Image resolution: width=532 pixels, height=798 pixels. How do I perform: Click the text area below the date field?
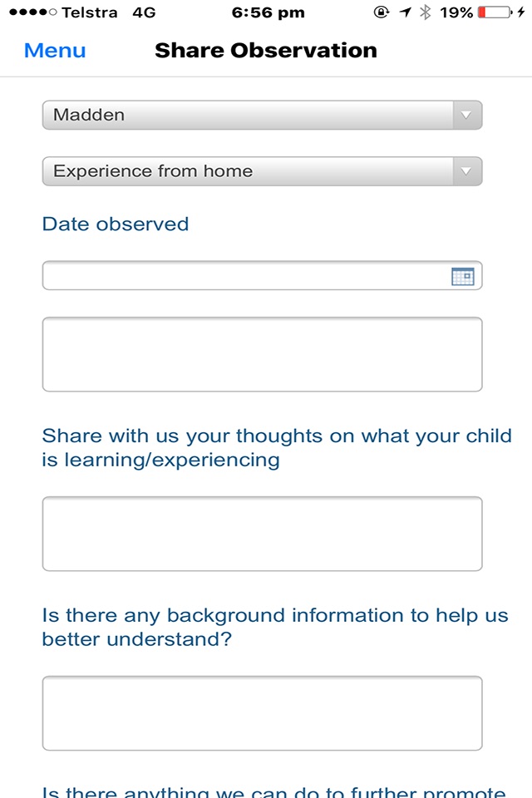tap(262, 354)
